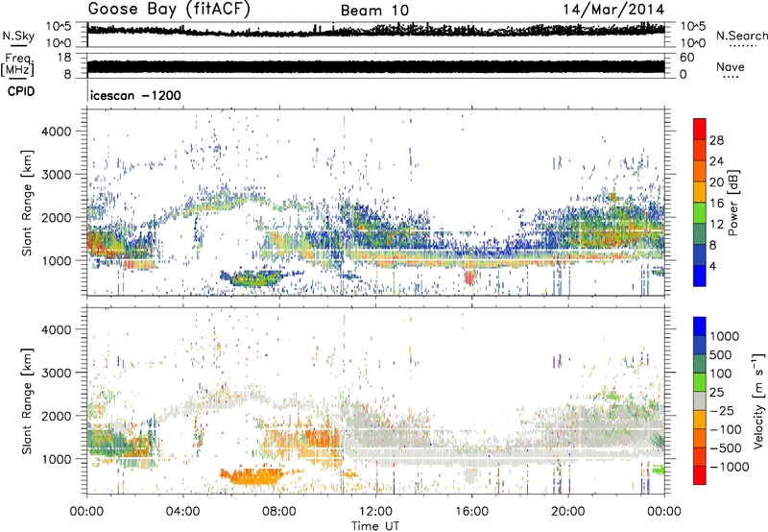Click the '12:00' time tick label
The image size is (768, 532).
[x=375, y=512]
